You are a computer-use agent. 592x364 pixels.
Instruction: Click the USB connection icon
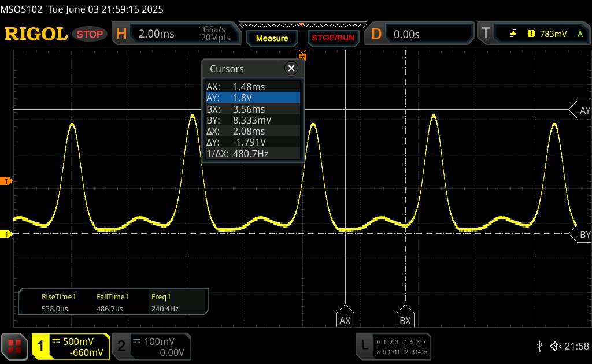point(539,346)
